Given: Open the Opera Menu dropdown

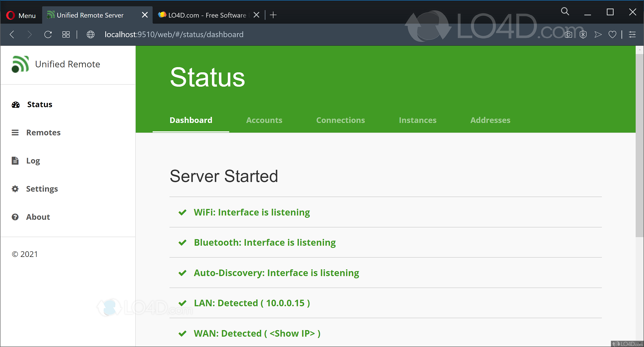Looking at the screenshot, I should [x=21, y=15].
